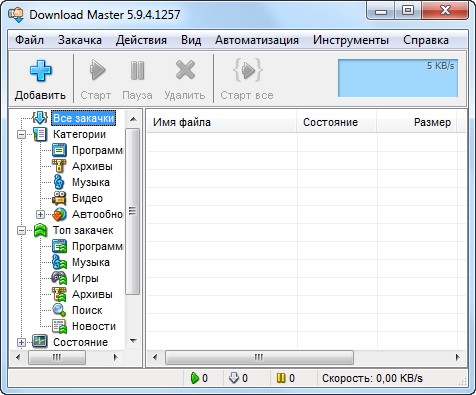Click the tree panel scroll down arrow
The height and width of the screenshot is (395, 476).
pyautogui.click(x=133, y=341)
